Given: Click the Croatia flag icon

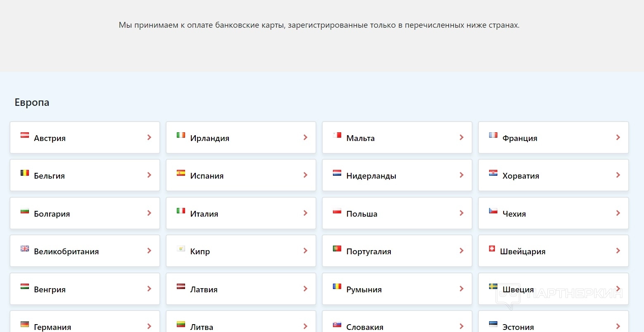Looking at the screenshot, I should (x=493, y=173).
